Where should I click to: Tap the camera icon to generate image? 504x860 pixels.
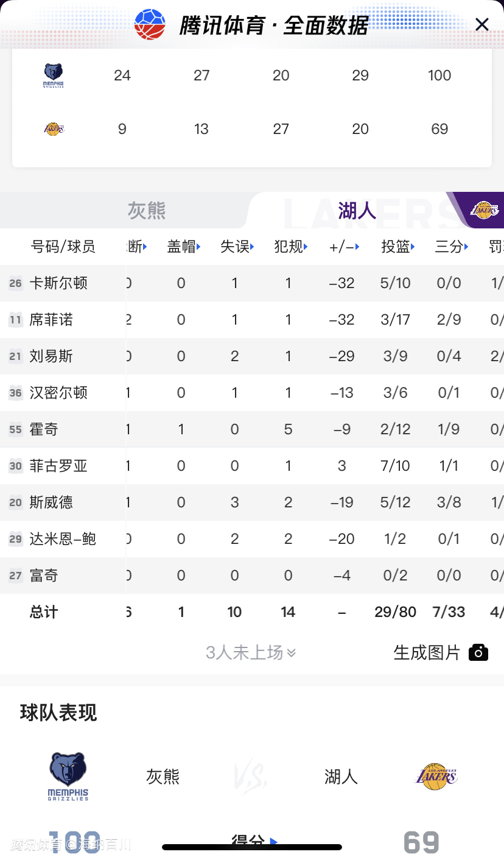(478, 652)
